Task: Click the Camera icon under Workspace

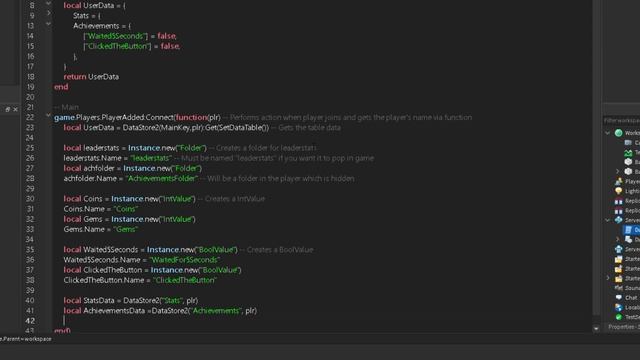Action: click(x=628, y=142)
